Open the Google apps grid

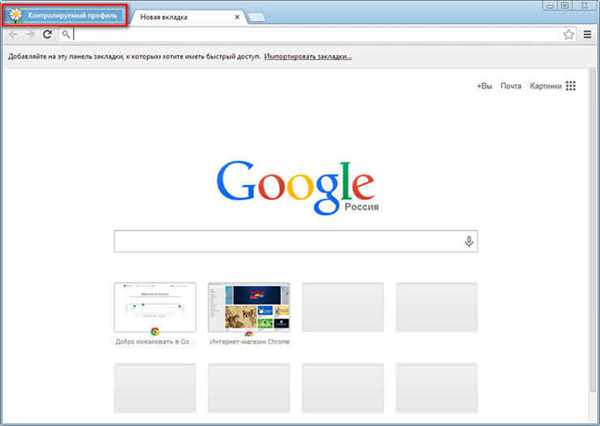[x=571, y=86]
